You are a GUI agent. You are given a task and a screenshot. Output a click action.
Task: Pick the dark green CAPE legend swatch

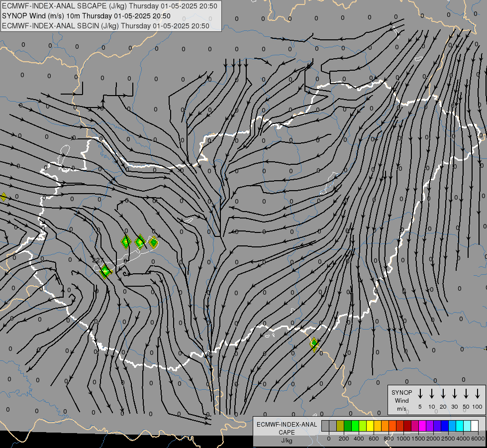348,426
